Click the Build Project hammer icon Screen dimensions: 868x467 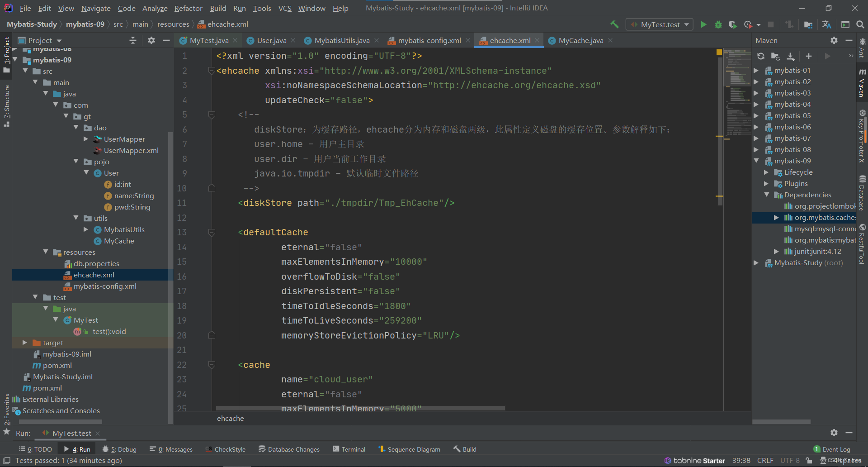click(x=614, y=24)
